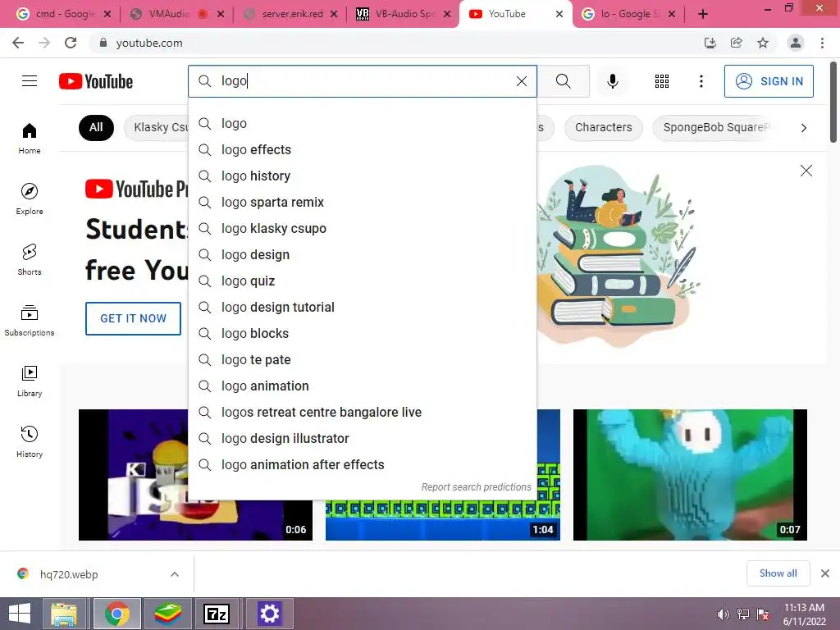Image resolution: width=840 pixels, height=630 pixels.
Task: Click volume icon in system tray
Action: click(723, 614)
